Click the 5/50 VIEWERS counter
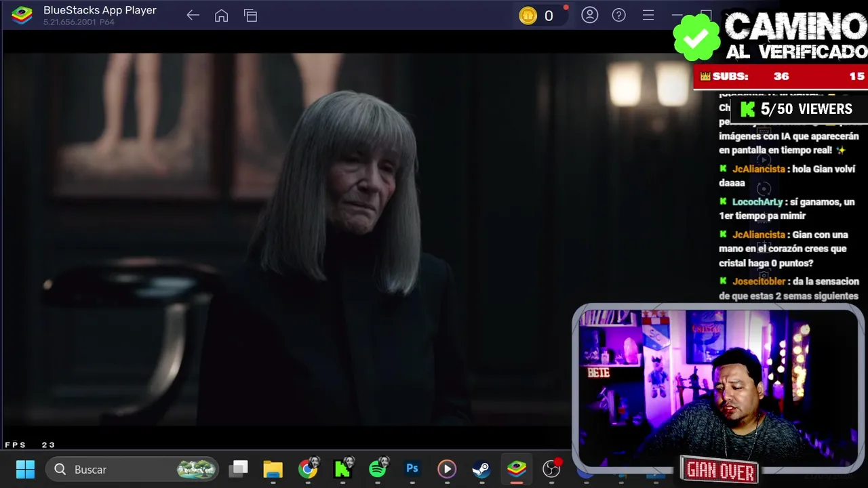 point(798,109)
